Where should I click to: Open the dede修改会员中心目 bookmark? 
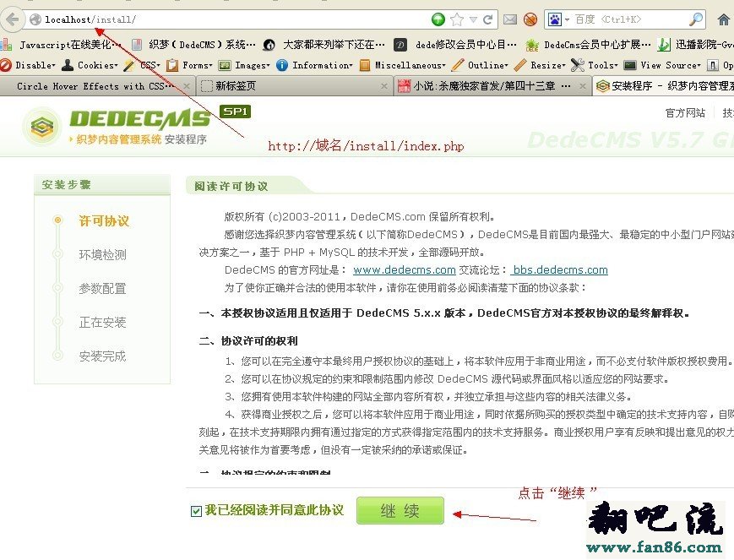pos(455,45)
